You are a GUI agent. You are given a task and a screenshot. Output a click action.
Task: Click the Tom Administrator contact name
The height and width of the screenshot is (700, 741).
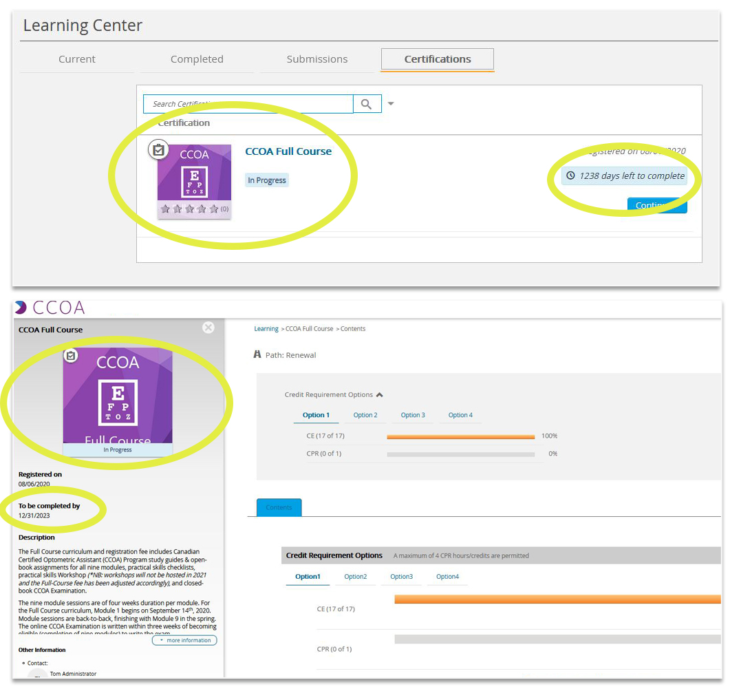click(73, 674)
